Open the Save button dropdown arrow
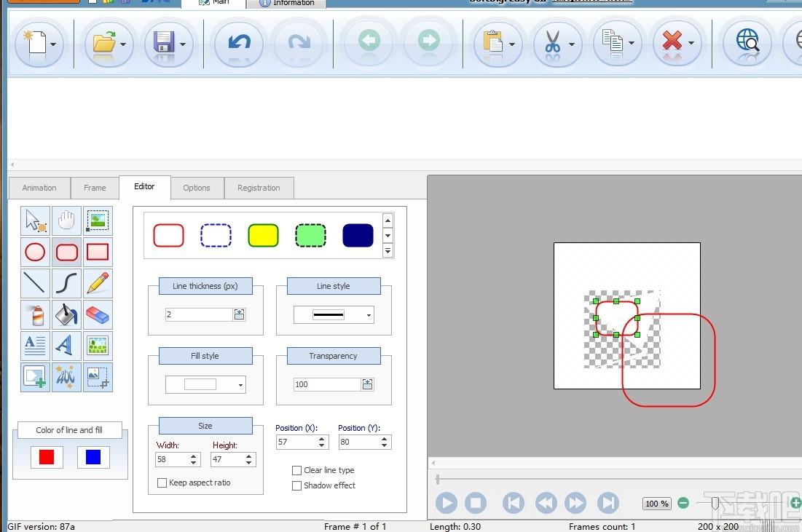Viewport: 802px width, 532px height. 183,44
